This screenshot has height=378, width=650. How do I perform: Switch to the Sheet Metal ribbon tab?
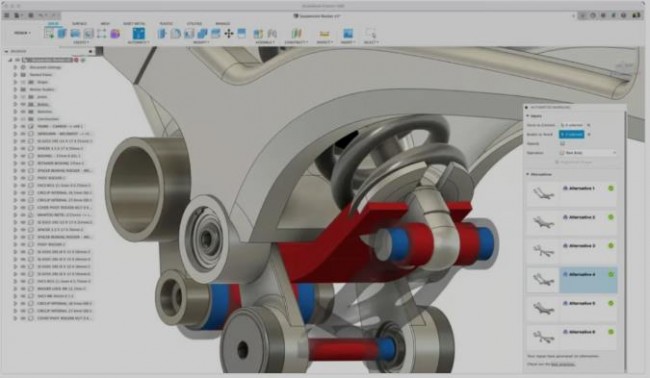(134, 24)
